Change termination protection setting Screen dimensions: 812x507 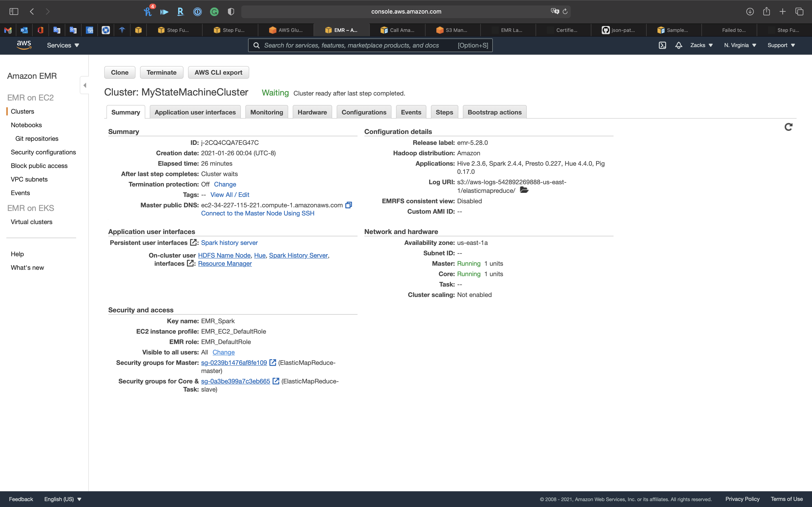[x=225, y=184]
